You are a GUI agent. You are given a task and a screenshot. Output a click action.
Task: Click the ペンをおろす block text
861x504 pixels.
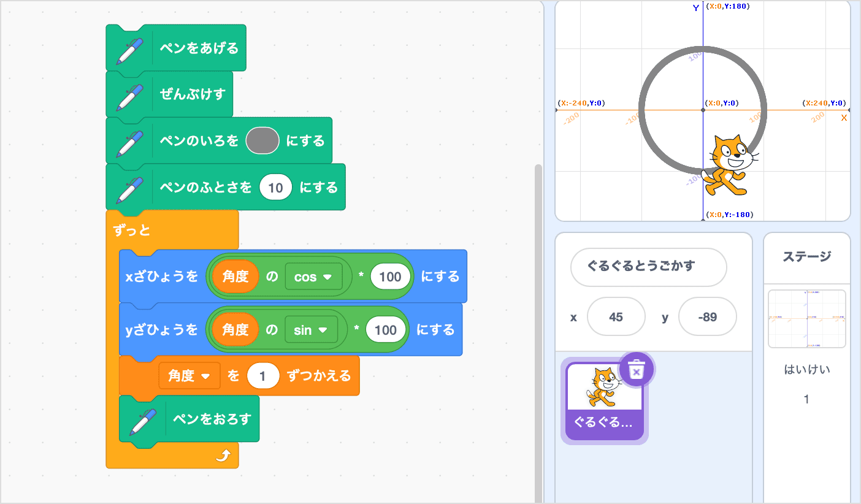click(212, 419)
